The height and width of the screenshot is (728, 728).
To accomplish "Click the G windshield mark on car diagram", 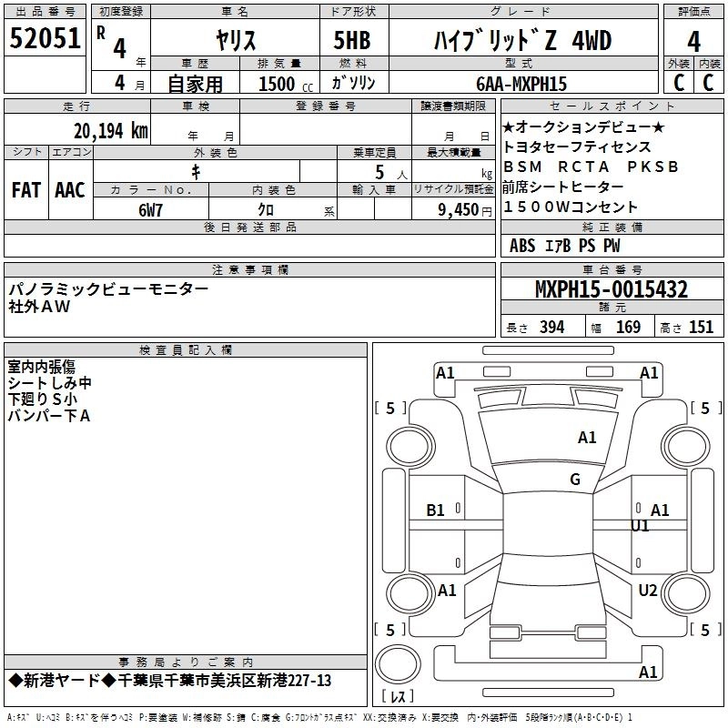I will pyautogui.click(x=574, y=480).
